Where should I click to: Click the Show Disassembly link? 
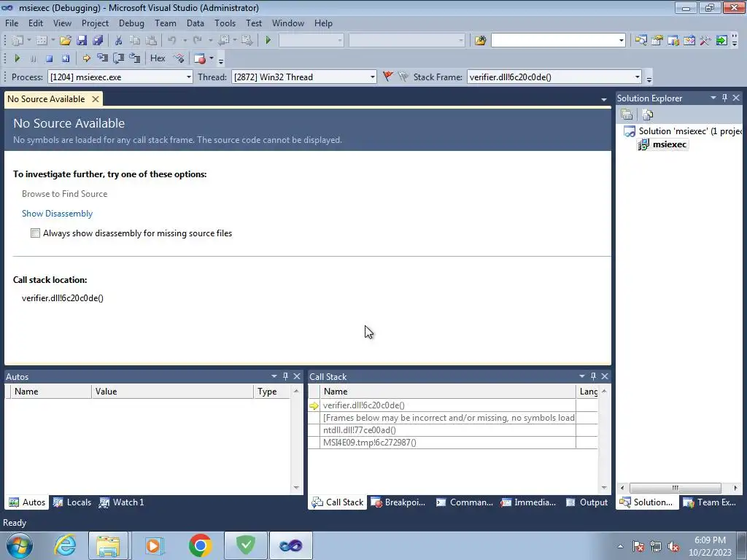pyautogui.click(x=57, y=214)
